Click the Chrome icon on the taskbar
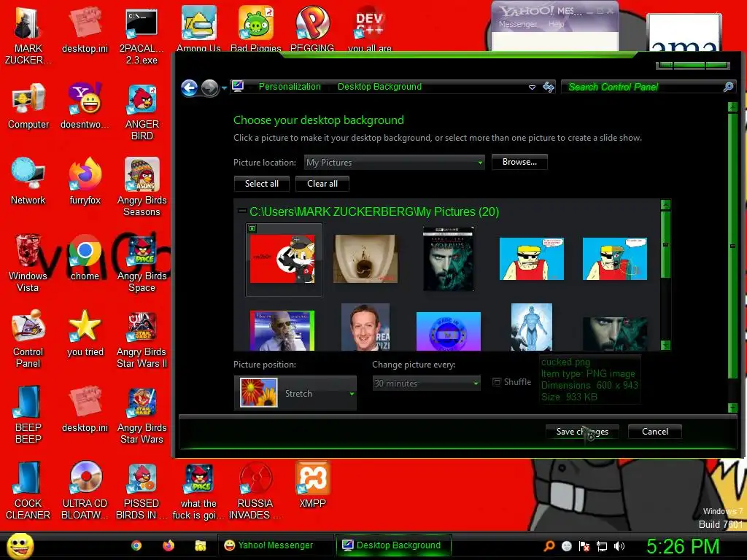This screenshot has height=560, width=747. pos(136,545)
